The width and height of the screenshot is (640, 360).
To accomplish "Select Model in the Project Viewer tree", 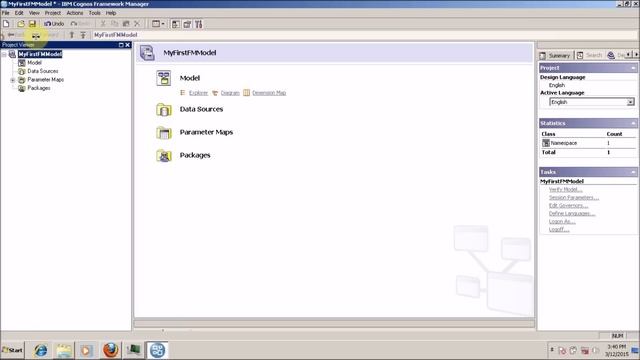I will point(34,63).
